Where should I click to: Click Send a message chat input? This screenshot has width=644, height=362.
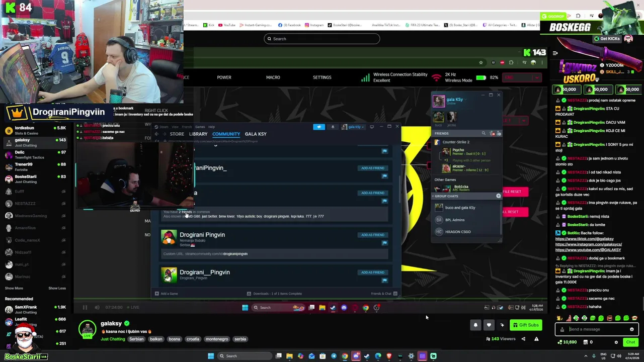point(596,329)
